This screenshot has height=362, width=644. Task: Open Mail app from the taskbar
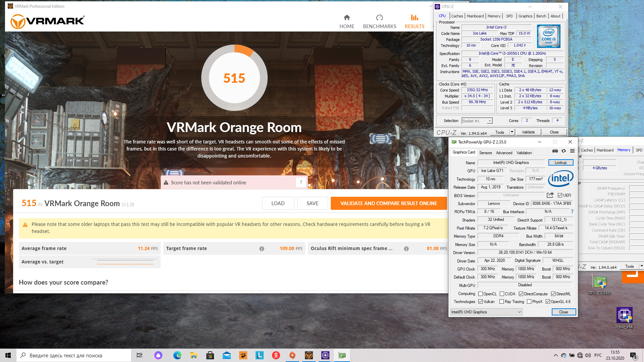[226, 355]
